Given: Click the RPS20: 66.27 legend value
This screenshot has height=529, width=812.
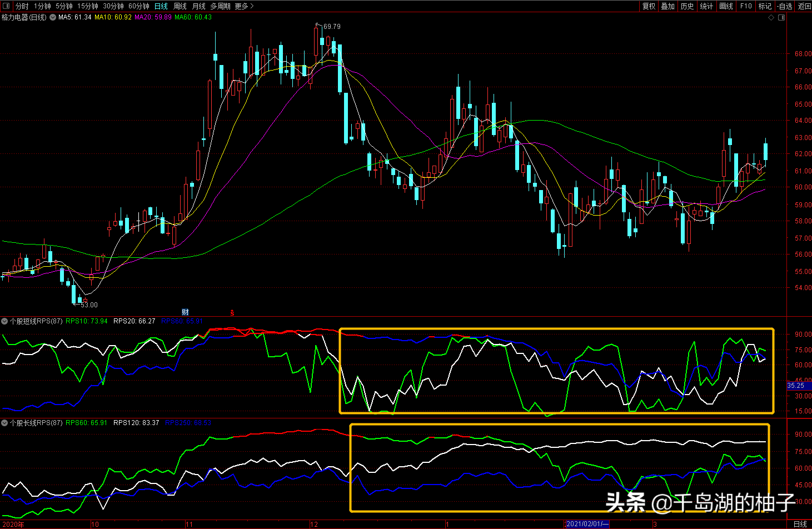Looking at the screenshot, I should pyautogui.click(x=134, y=321).
